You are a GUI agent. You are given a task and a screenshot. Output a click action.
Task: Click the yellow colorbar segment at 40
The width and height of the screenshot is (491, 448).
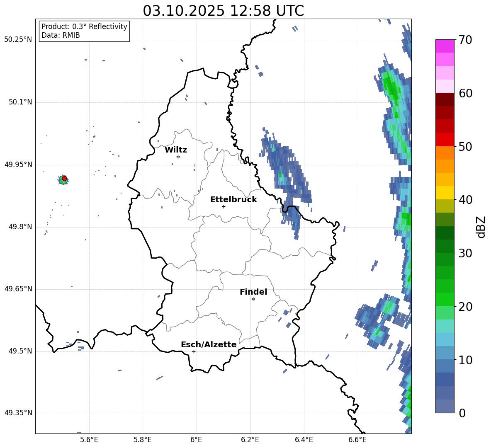tap(445, 193)
